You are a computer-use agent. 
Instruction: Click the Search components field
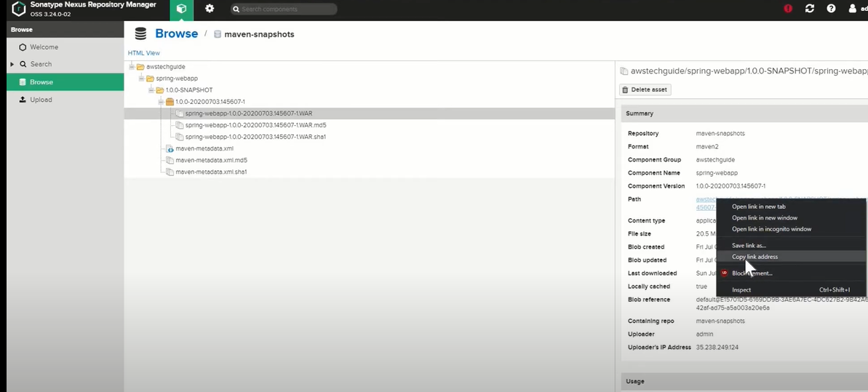(x=284, y=9)
